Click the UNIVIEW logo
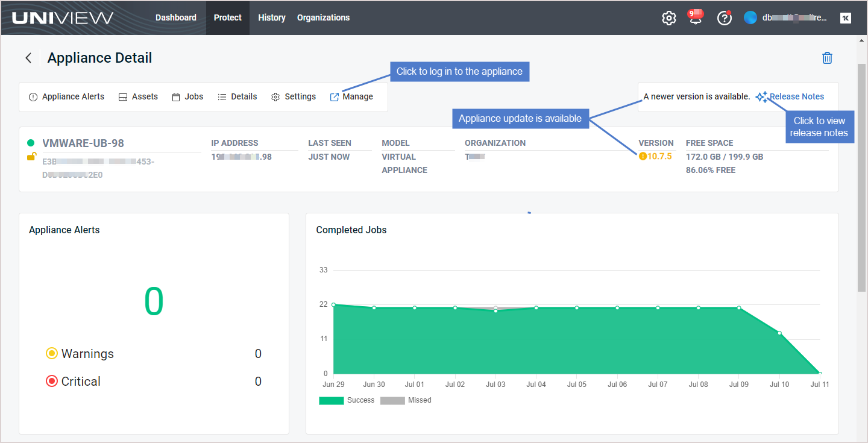This screenshot has width=868, height=443. (x=63, y=18)
